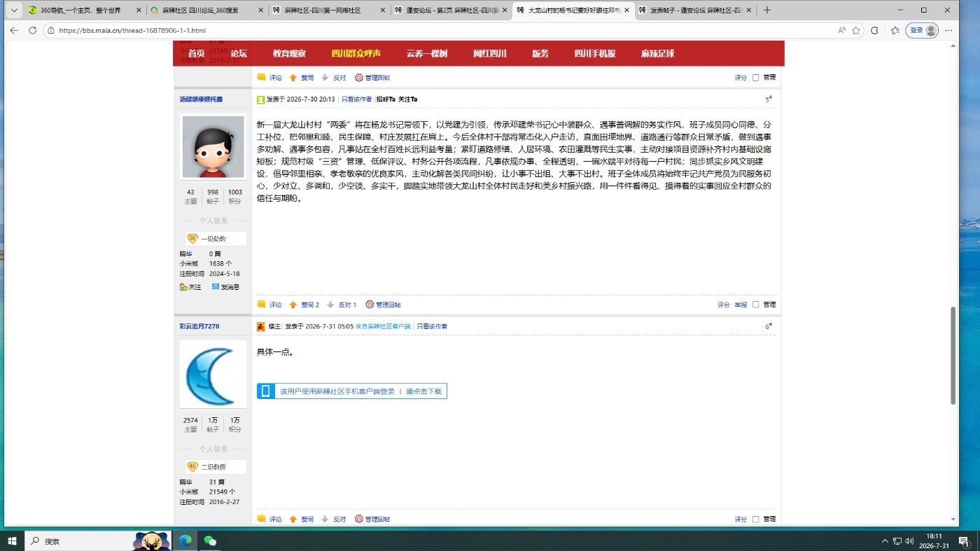Click the gray downvote arrow beside 反对 1

pos(330,305)
